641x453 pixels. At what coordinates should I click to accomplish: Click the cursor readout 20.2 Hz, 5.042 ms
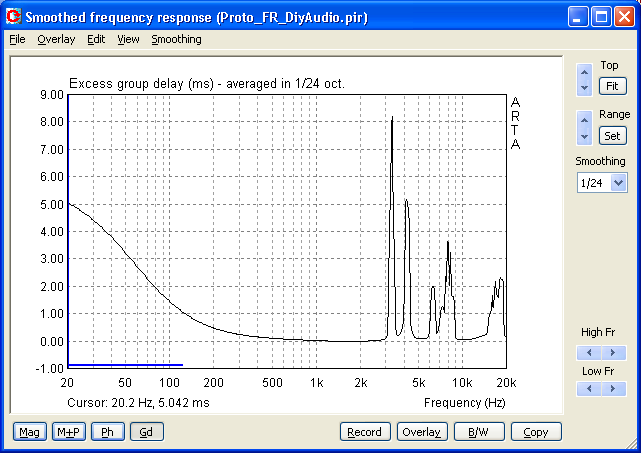pos(138,403)
